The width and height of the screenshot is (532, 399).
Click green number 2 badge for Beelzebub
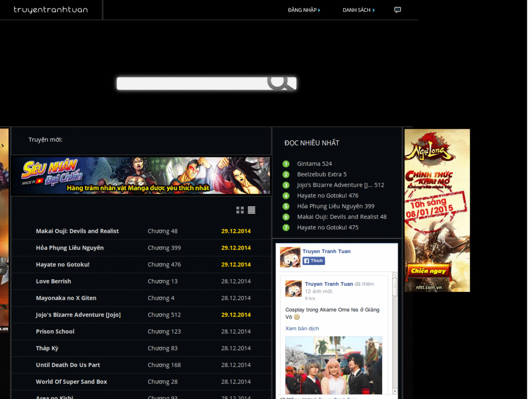286,175
